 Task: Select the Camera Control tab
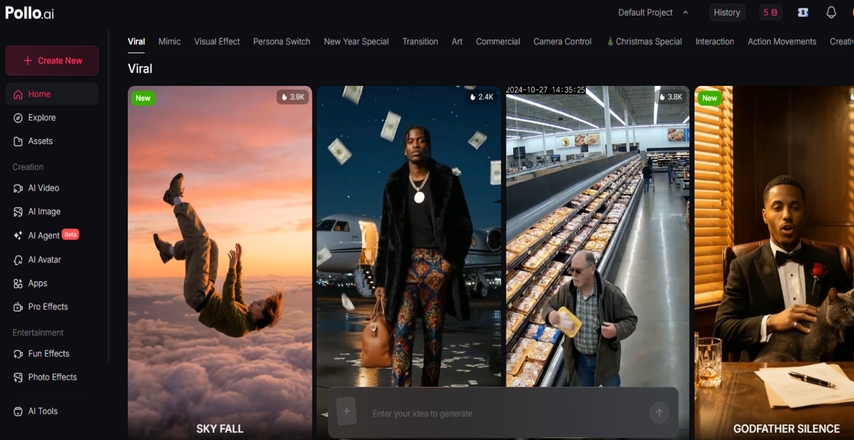point(562,42)
